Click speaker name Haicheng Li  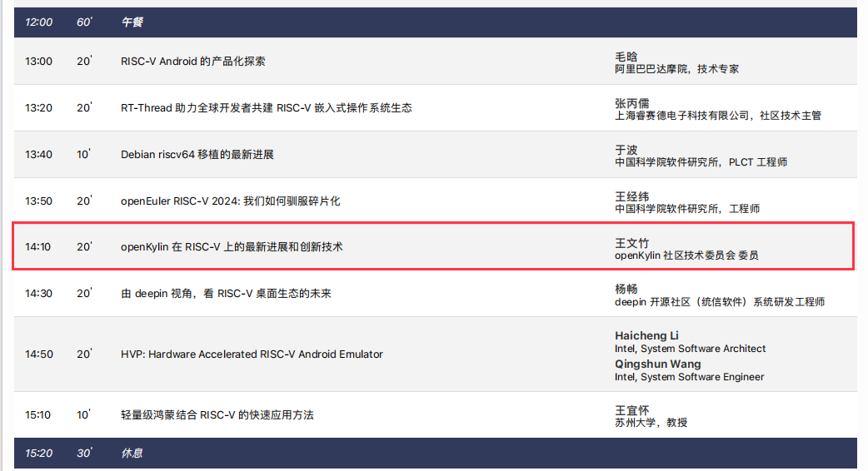coord(646,335)
